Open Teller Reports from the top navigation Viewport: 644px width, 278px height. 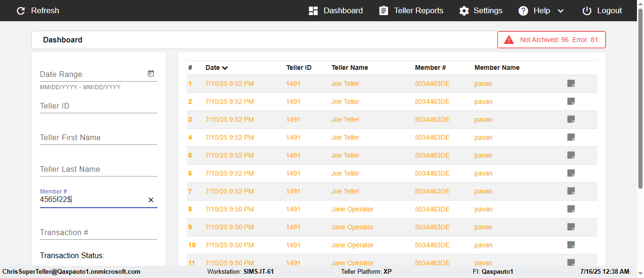tap(412, 10)
